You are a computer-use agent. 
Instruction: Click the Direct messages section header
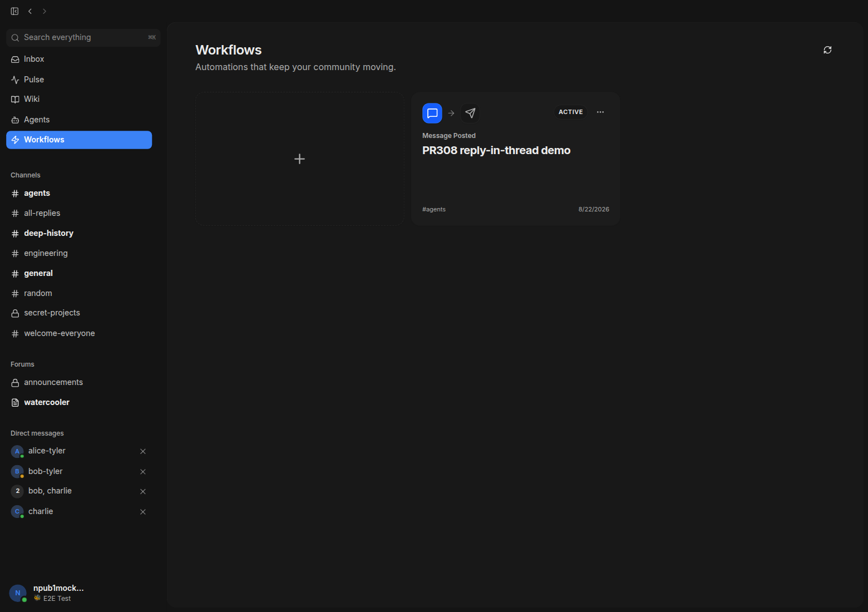pos(37,433)
